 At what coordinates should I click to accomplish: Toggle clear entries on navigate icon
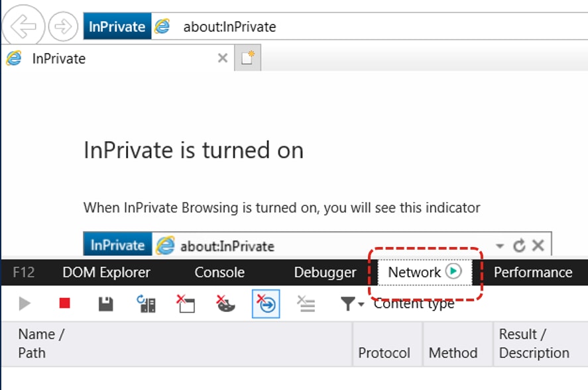click(266, 304)
